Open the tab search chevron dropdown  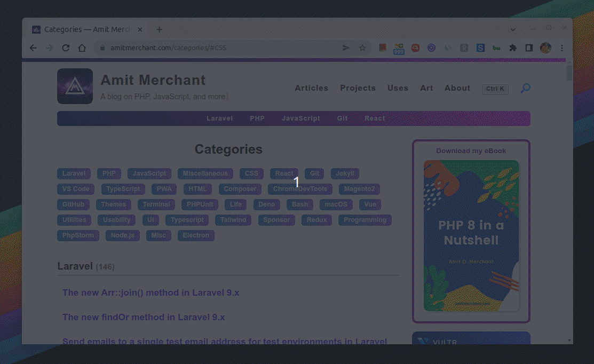pos(513,29)
